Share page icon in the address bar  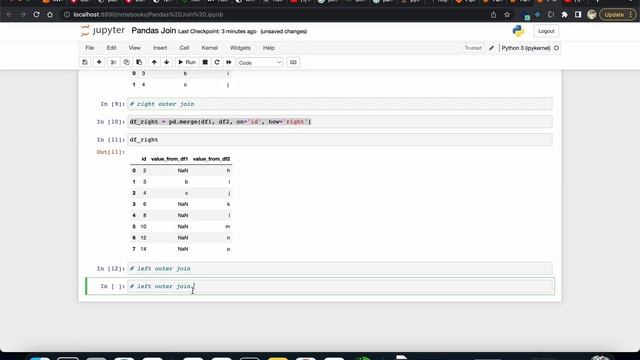pyautogui.click(x=493, y=15)
